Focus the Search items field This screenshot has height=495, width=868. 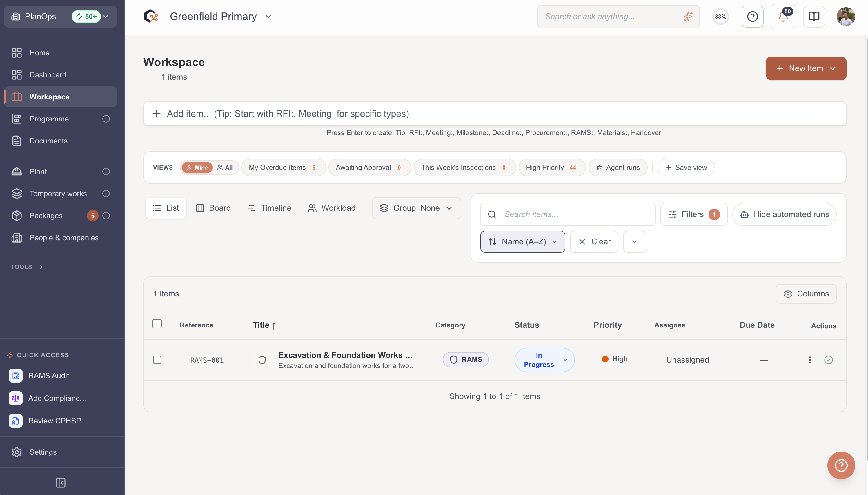(x=568, y=214)
